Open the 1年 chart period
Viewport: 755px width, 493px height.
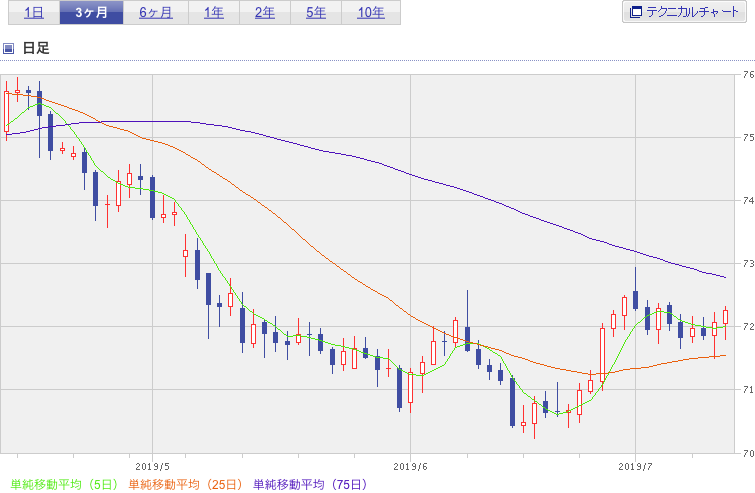[214, 13]
